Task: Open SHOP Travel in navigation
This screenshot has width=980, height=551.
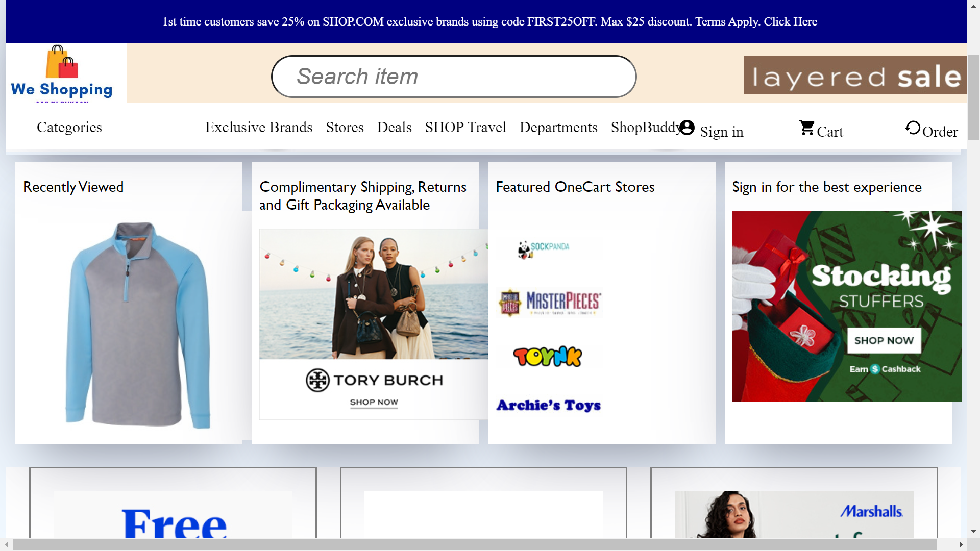Action: 465,128
